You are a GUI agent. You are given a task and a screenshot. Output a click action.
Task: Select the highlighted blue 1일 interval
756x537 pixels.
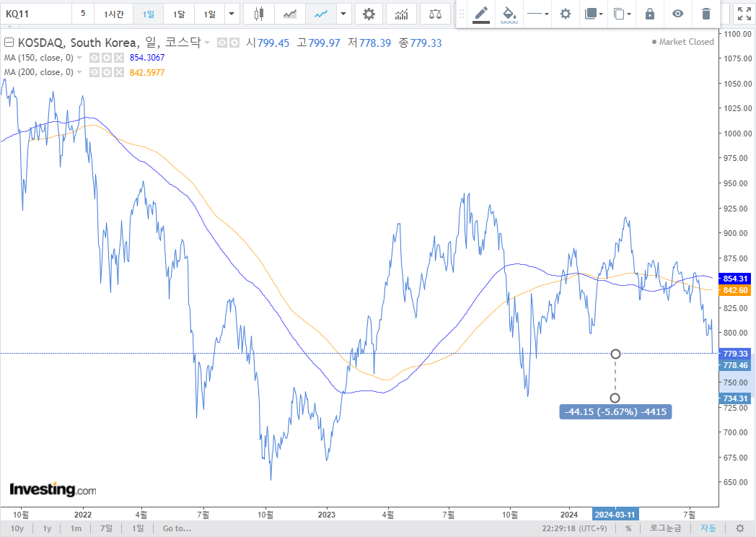point(148,14)
